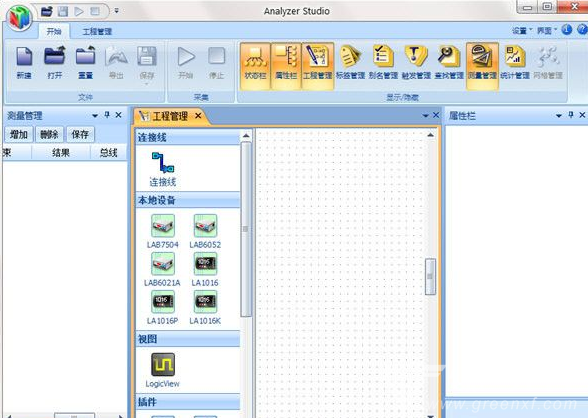Select the 连接线 connection line tool
588x418 pixels.
pos(163,169)
